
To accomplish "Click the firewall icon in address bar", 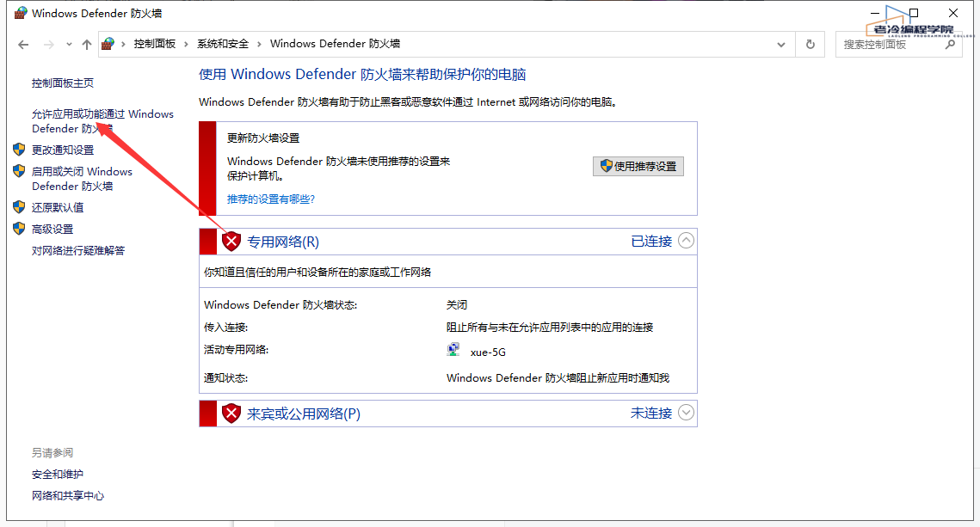I will point(108,44).
